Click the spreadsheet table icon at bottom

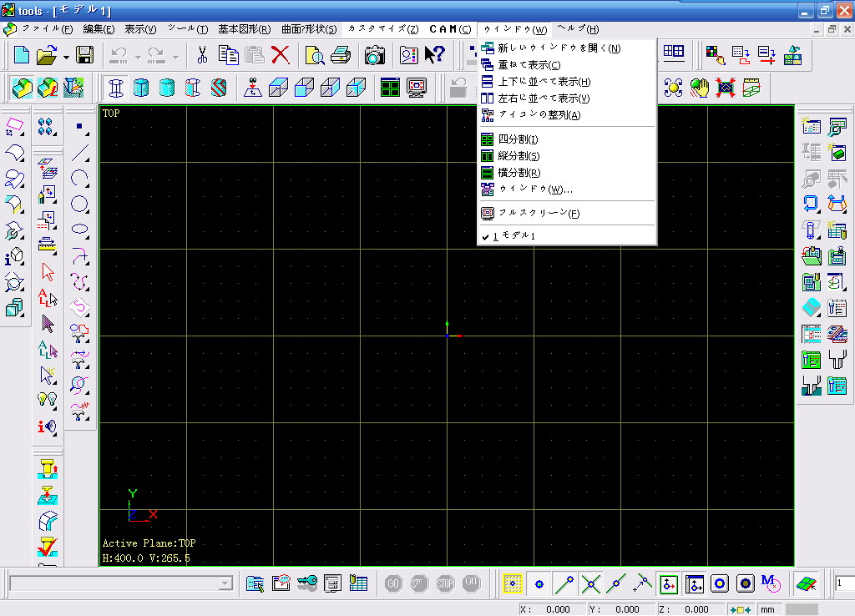pyautogui.click(x=358, y=583)
